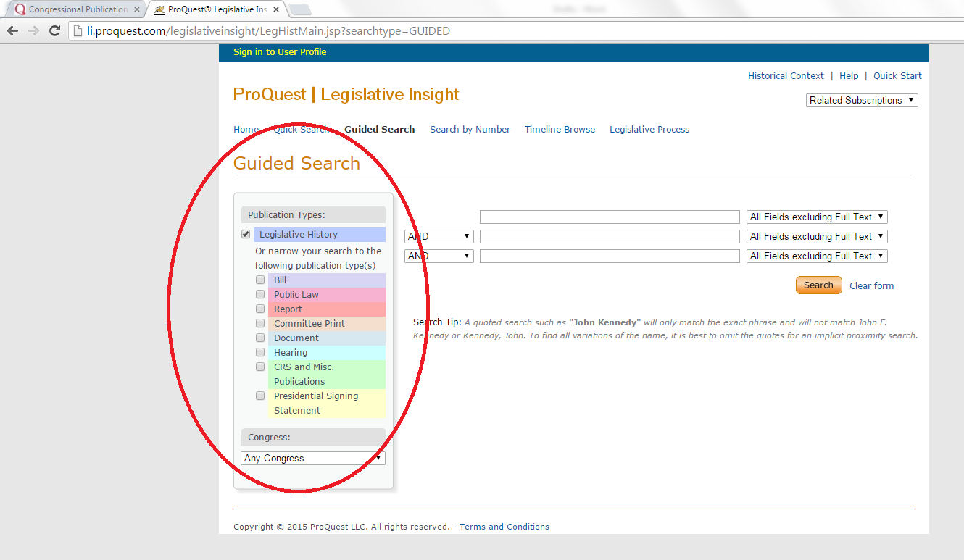The height and width of the screenshot is (560, 964).
Task: Open the Related Subscriptions dropdown
Action: 862,100
